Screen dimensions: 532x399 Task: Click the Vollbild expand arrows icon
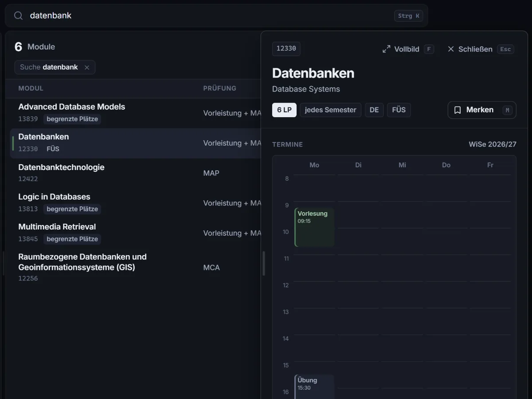(387, 49)
